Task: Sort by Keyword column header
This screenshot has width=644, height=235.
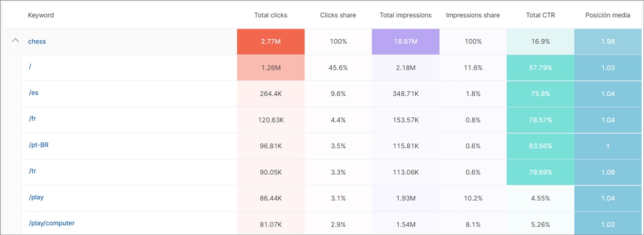Action: click(x=41, y=15)
